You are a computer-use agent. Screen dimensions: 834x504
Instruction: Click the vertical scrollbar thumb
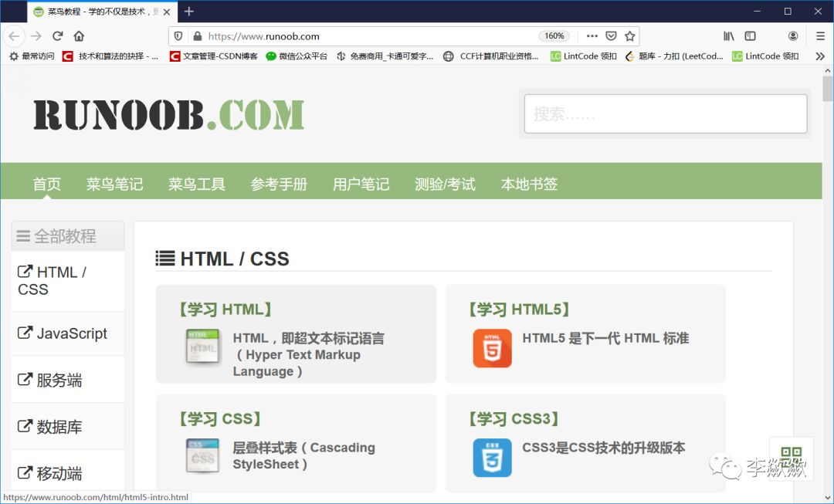pyautogui.click(x=828, y=89)
